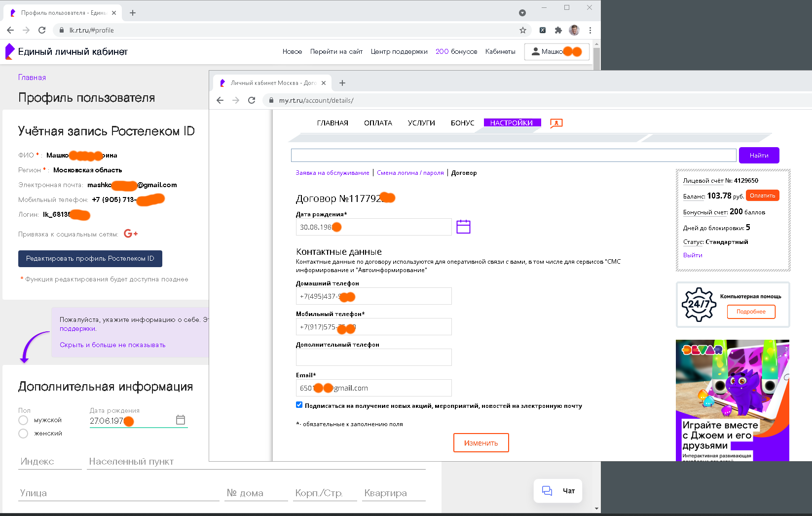Screen dimensions: 812x516
Task: Click the Email input field in Договор
Action: click(373, 388)
